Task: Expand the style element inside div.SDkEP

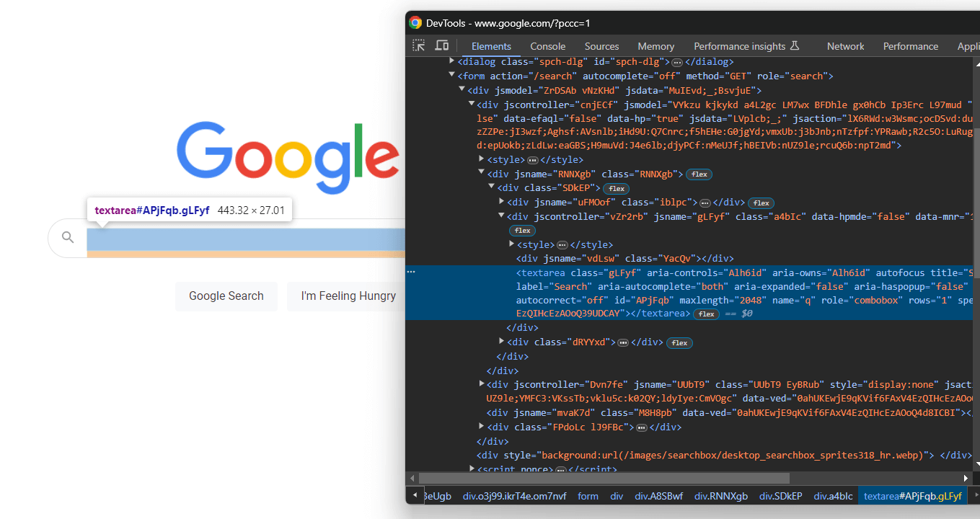Action: [x=511, y=244]
